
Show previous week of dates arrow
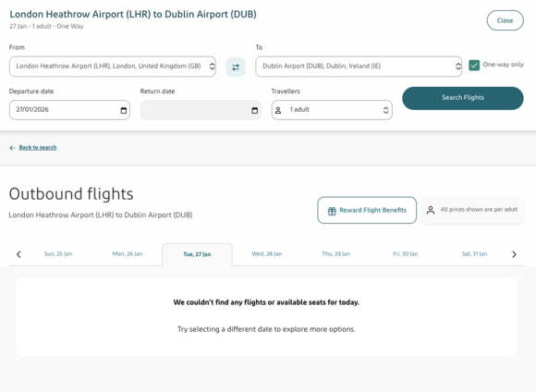[18, 254]
